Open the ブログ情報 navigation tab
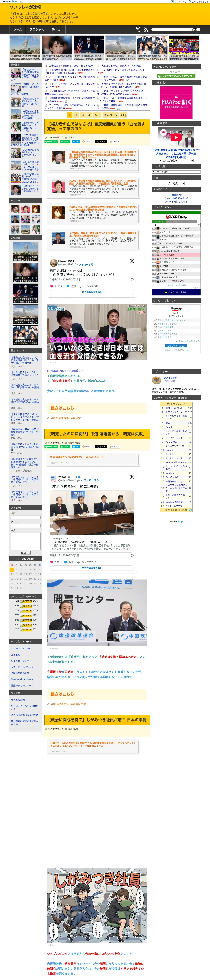The image size is (210, 980). [x=37, y=29]
